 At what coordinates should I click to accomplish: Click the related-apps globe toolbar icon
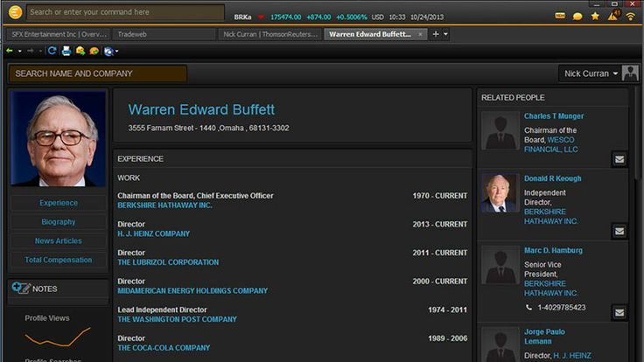pyautogui.click(x=108, y=52)
